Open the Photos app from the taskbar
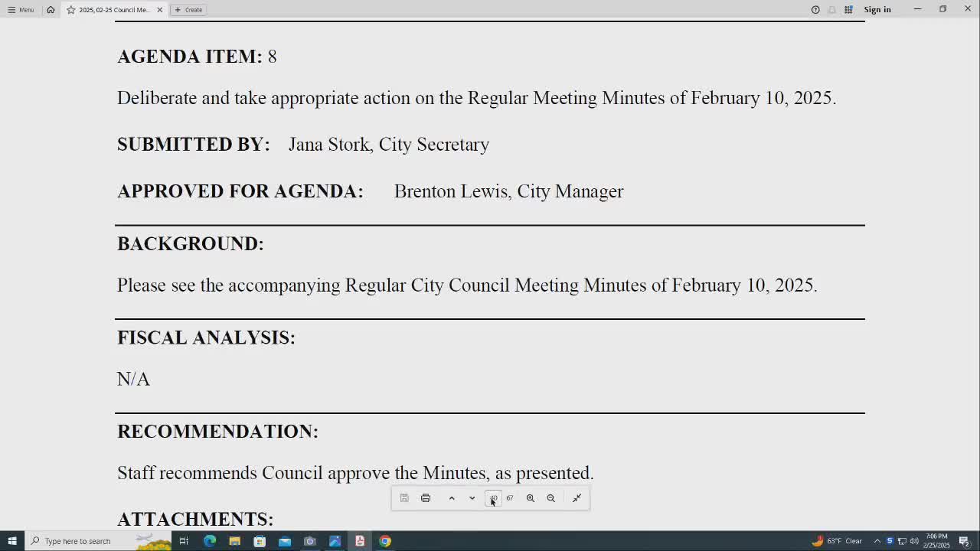The width and height of the screenshot is (980, 551). (335, 541)
